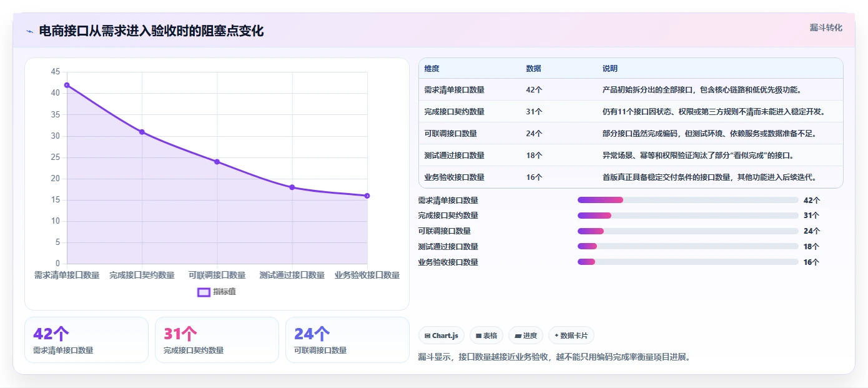This screenshot has width=868, height=388.
Task: Click the 需求清单接口数量 progress bar
Action: click(x=688, y=200)
